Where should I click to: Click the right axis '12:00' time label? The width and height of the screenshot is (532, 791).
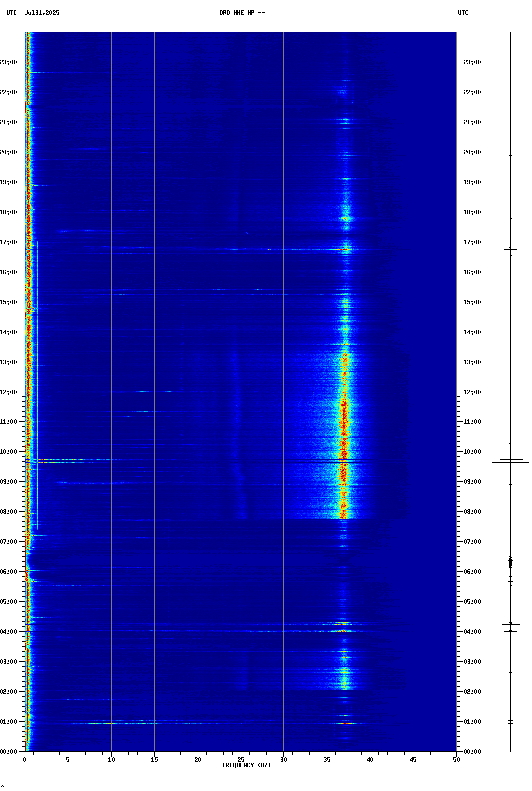pyautogui.click(x=472, y=392)
